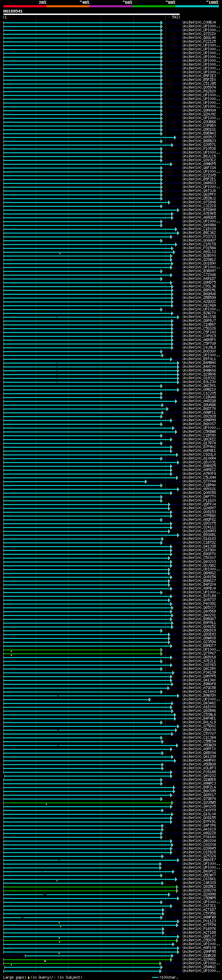Select label UniRef100_P31584
The image size is (222, 980).
199,248
